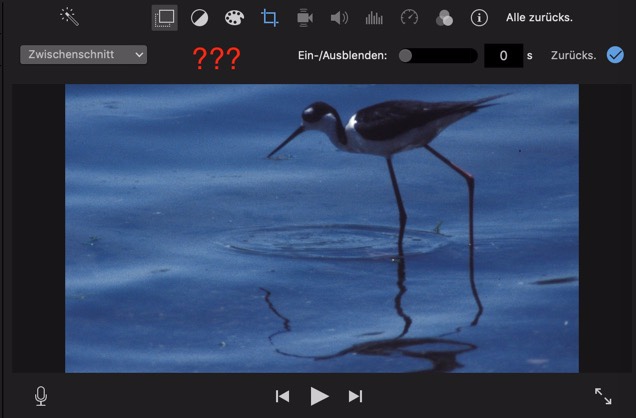
Task: Select the color correction palette icon
Action: point(234,18)
